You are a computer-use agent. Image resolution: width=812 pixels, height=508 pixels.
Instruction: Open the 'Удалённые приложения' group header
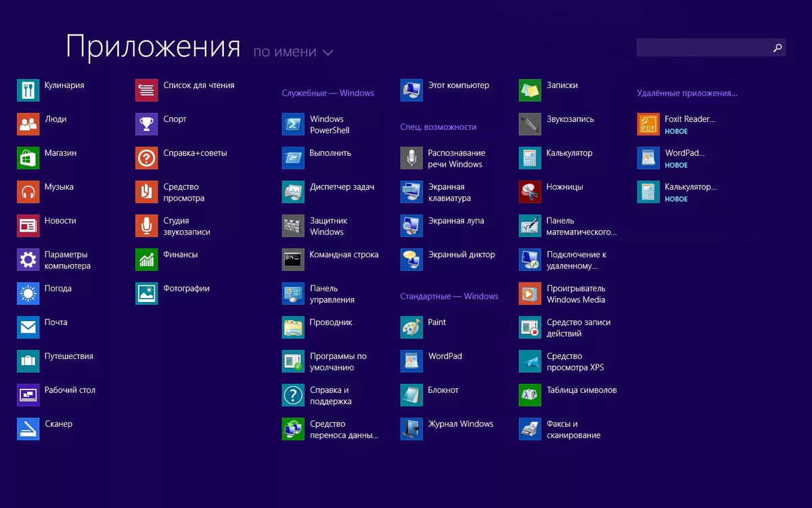687,93
